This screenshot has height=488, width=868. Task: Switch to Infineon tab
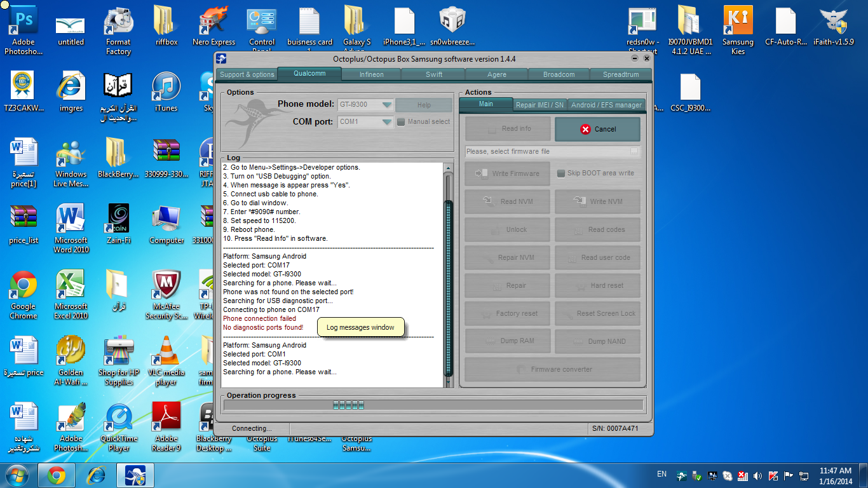pyautogui.click(x=372, y=74)
